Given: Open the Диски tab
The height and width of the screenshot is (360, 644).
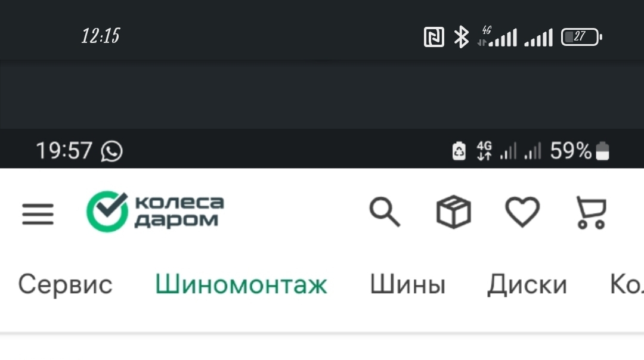Looking at the screenshot, I should 527,284.
